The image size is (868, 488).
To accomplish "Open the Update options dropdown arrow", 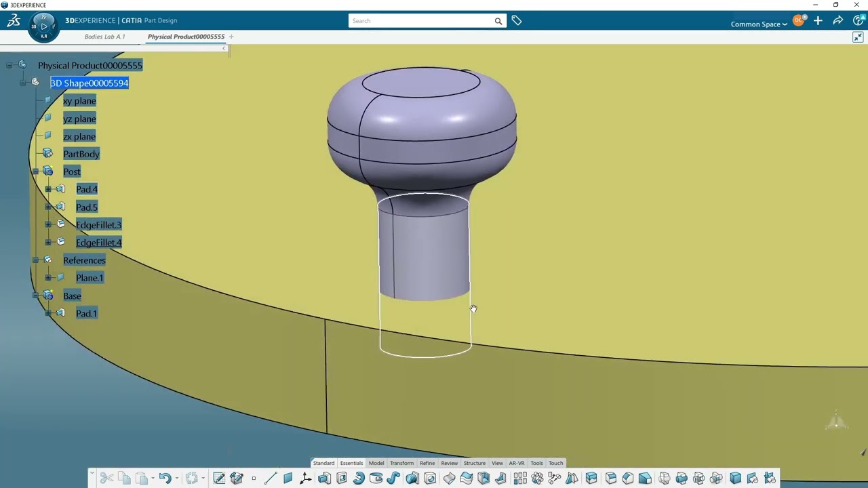I will point(203,479).
